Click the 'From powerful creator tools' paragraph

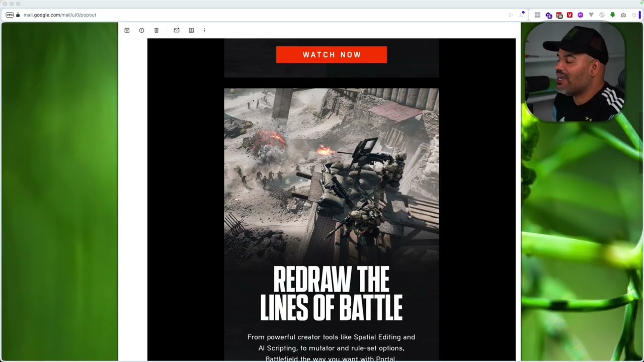pyautogui.click(x=332, y=348)
